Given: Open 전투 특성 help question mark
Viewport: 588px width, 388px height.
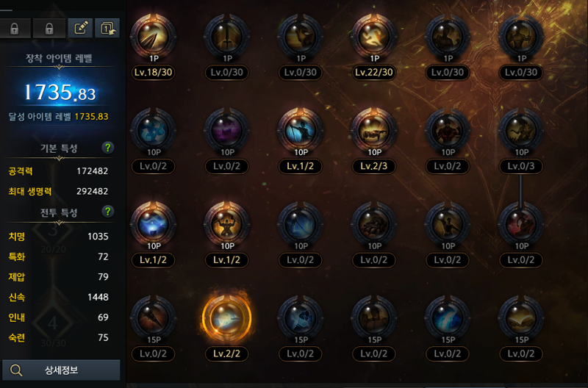Looking at the screenshot, I should [x=108, y=212].
